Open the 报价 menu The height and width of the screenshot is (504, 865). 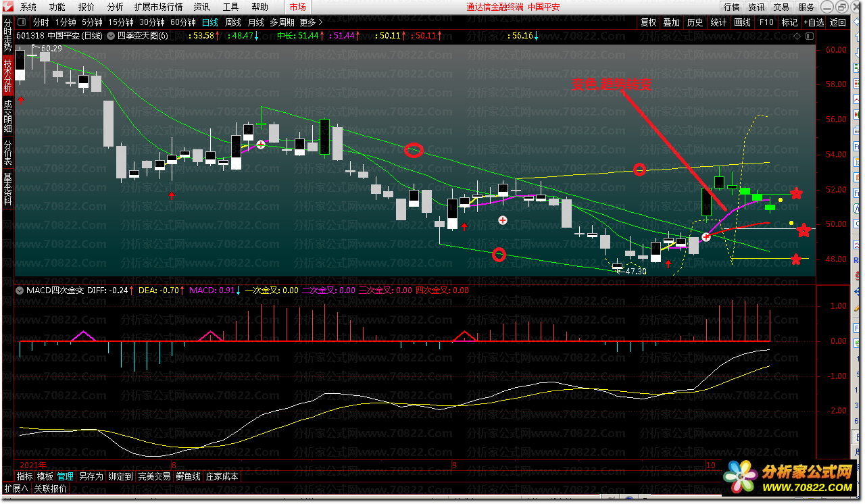pyautogui.click(x=86, y=7)
